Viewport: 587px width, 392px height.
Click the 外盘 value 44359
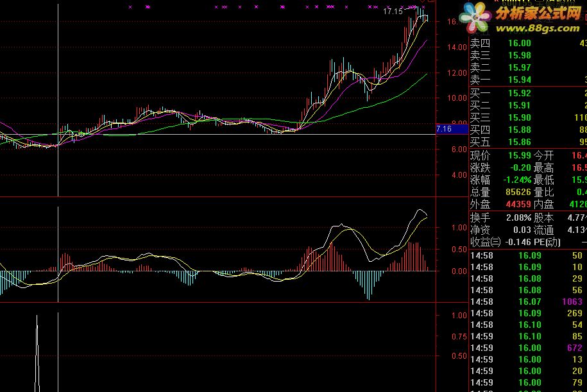(518, 205)
